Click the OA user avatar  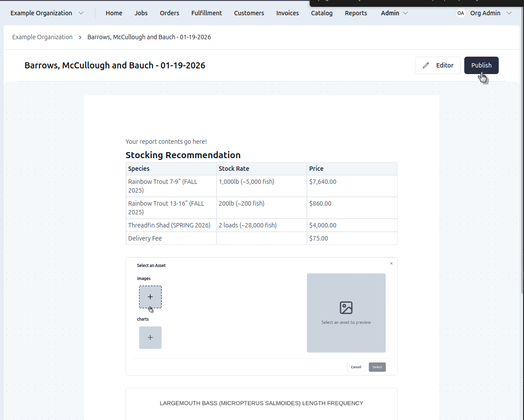460,13
